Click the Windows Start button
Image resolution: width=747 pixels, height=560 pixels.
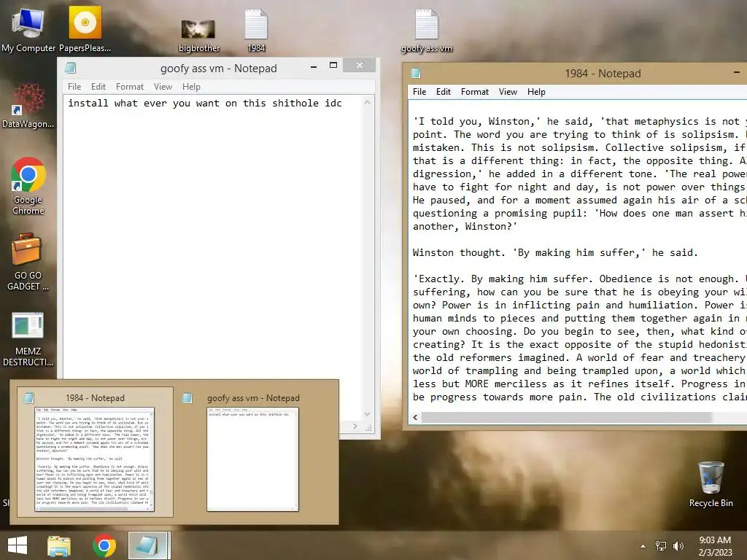point(18,545)
